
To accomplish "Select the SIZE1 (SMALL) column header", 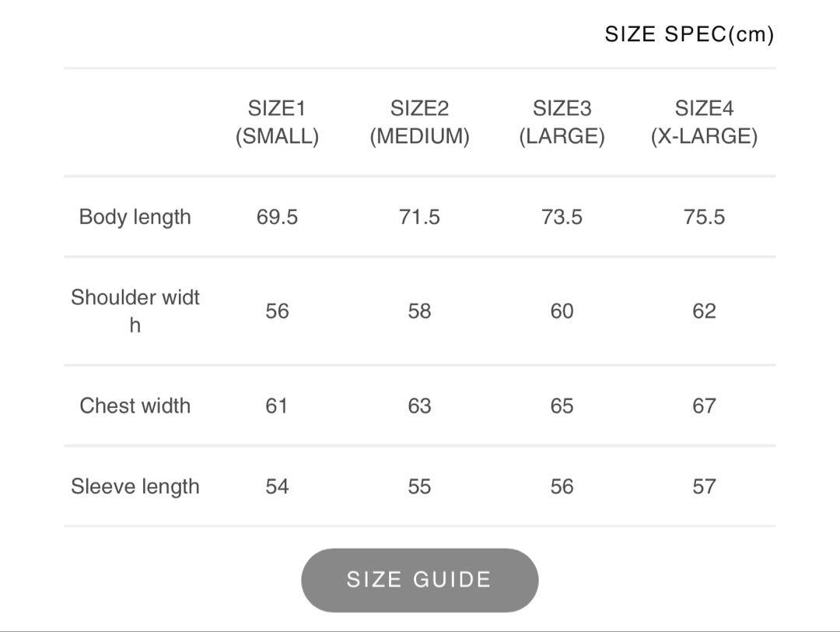I will (x=277, y=122).
